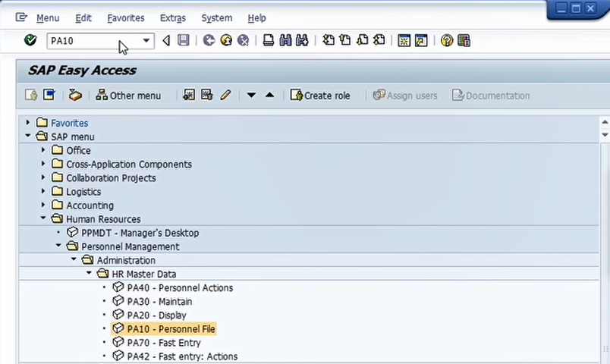Click the Find binoculars icon

[285, 40]
